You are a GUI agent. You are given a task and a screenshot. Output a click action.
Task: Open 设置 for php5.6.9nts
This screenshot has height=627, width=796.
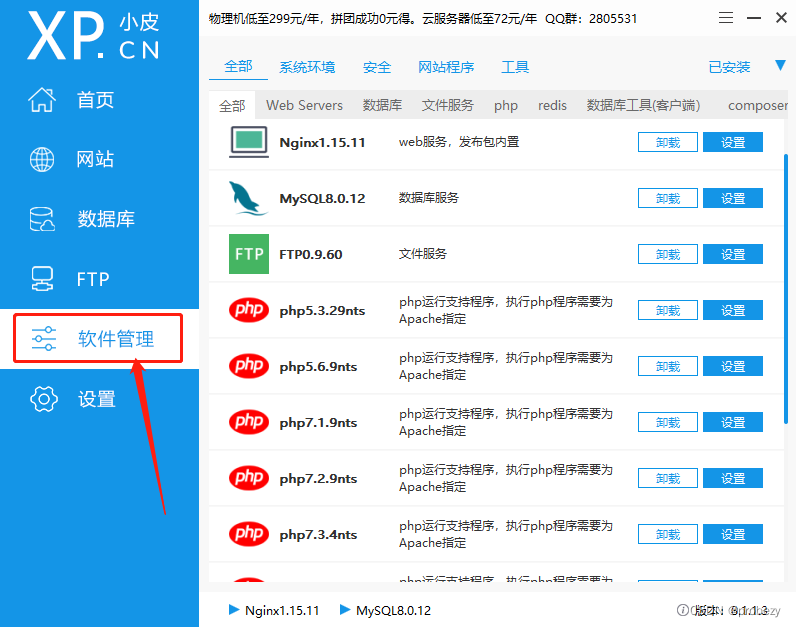733,366
